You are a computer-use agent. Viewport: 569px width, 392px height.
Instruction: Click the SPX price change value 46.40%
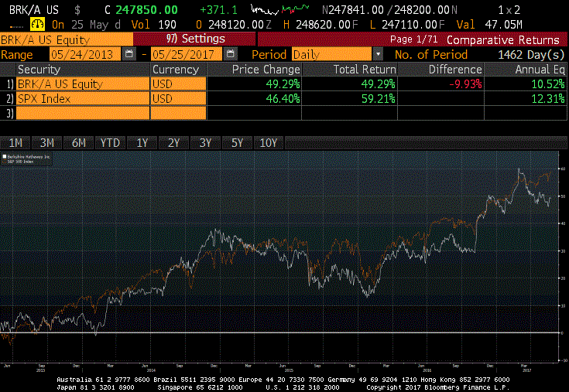pyautogui.click(x=283, y=98)
